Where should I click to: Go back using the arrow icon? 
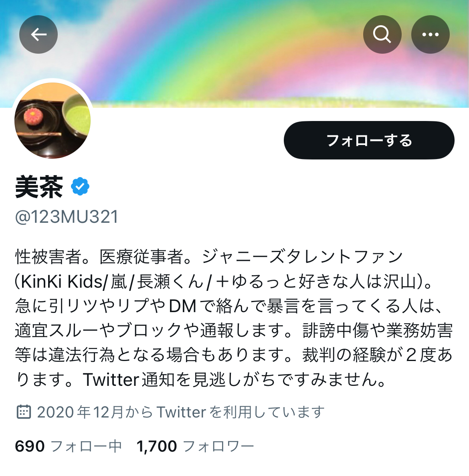pos(38,34)
